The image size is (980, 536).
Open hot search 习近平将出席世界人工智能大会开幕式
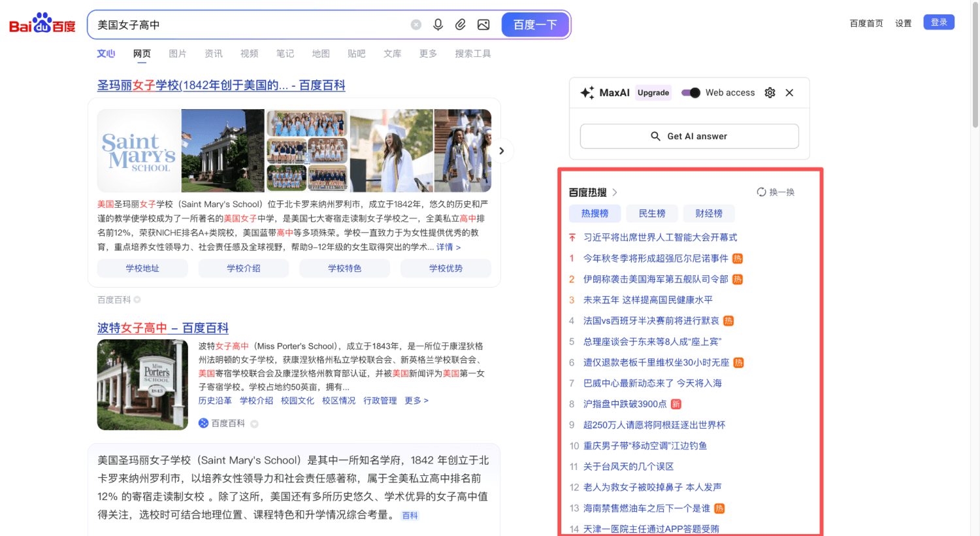(660, 237)
